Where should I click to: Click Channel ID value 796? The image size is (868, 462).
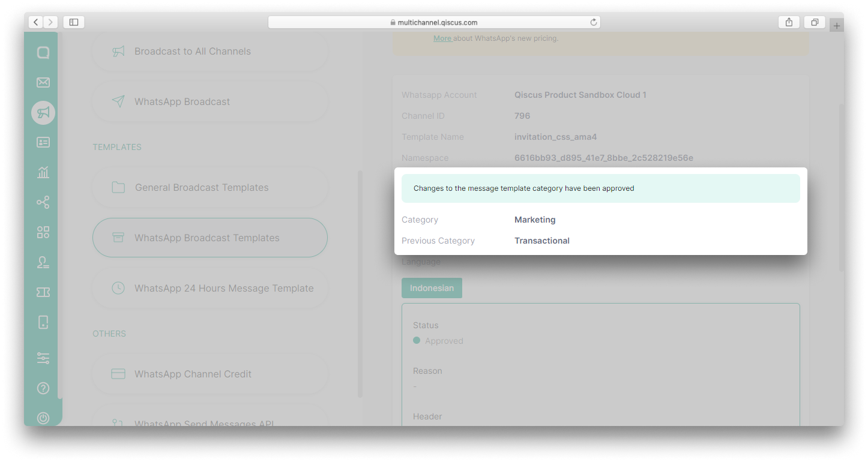[522, 116]
